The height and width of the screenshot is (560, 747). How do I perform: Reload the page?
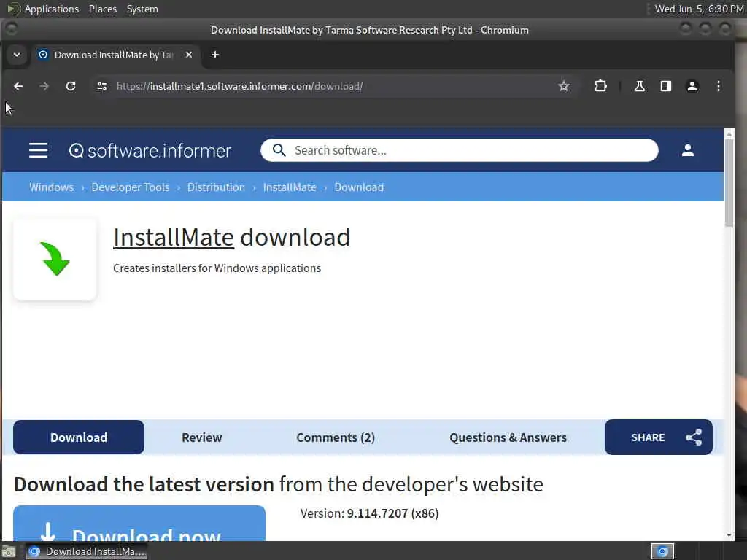click(x=71, y=86)
